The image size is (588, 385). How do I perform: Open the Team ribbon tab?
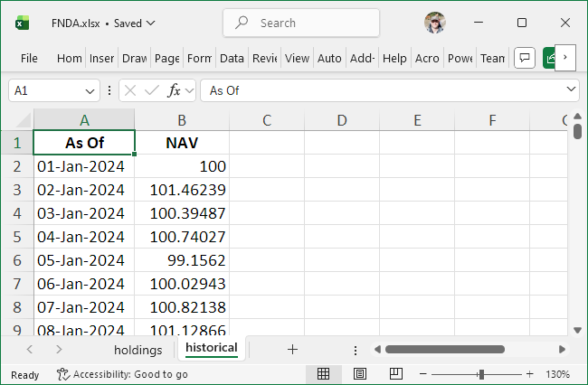tap(492, 59)
